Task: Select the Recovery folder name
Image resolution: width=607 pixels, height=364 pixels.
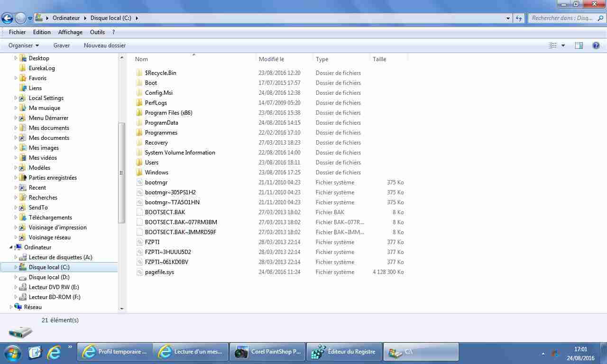Action: click(156, 142)
